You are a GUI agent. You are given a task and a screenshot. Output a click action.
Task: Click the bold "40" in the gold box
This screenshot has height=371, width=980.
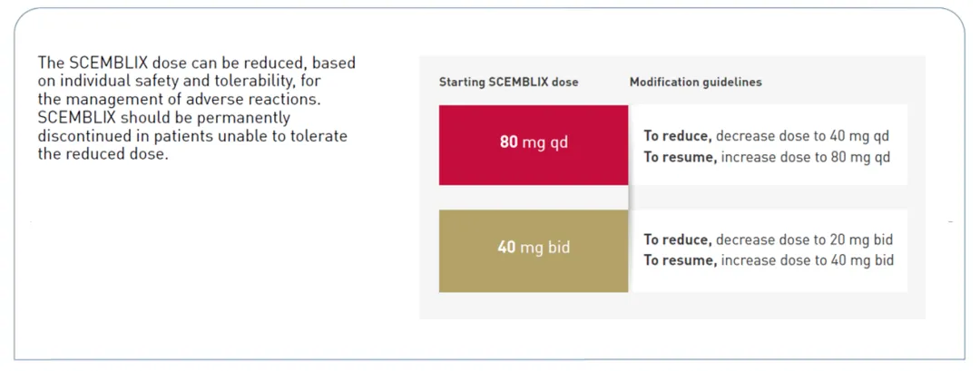[x=506, y=247]
